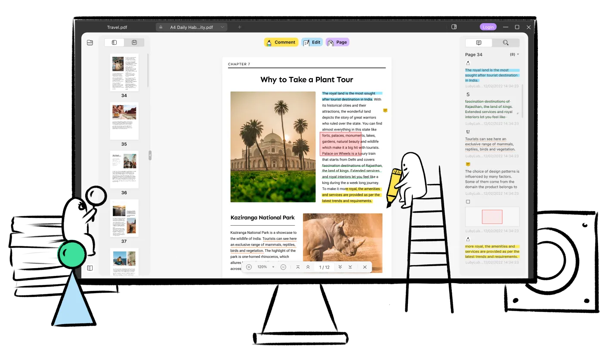The width and height of the screenshot is (605, 364).
Task: Click the yellow sticky note in the document
Action: (385, 110)
